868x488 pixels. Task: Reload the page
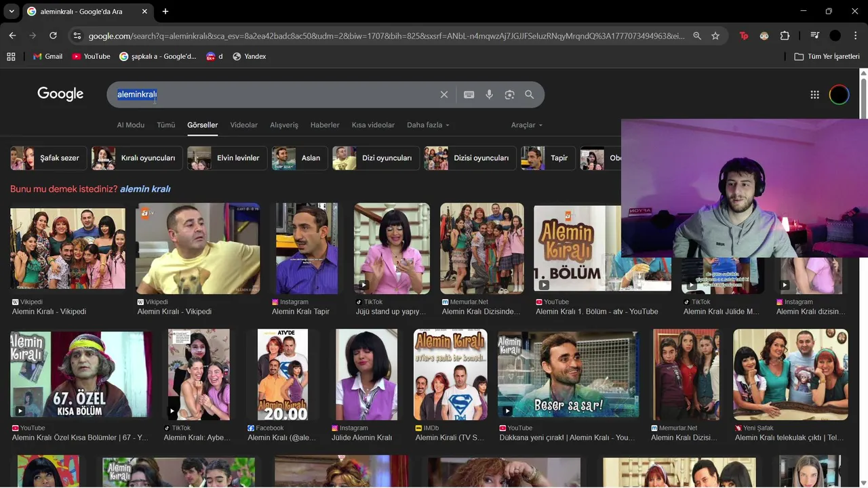click(53, 36)
